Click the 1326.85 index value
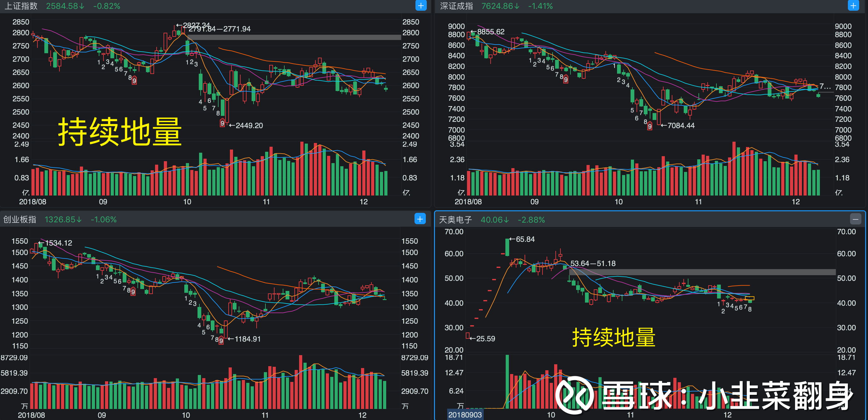Screen dimensions: 868x420 click(63, 220)
